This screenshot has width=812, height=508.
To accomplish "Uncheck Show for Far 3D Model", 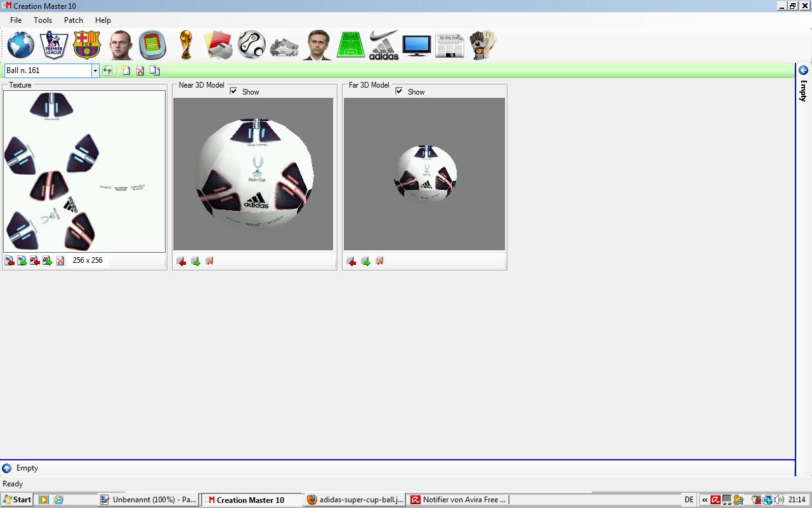I will 399,91.
